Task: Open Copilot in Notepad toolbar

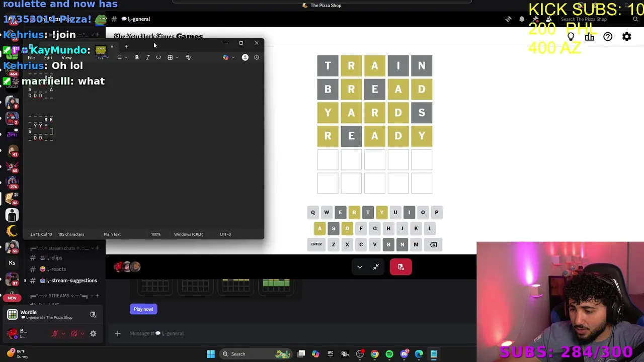Action: coord(225,57)
